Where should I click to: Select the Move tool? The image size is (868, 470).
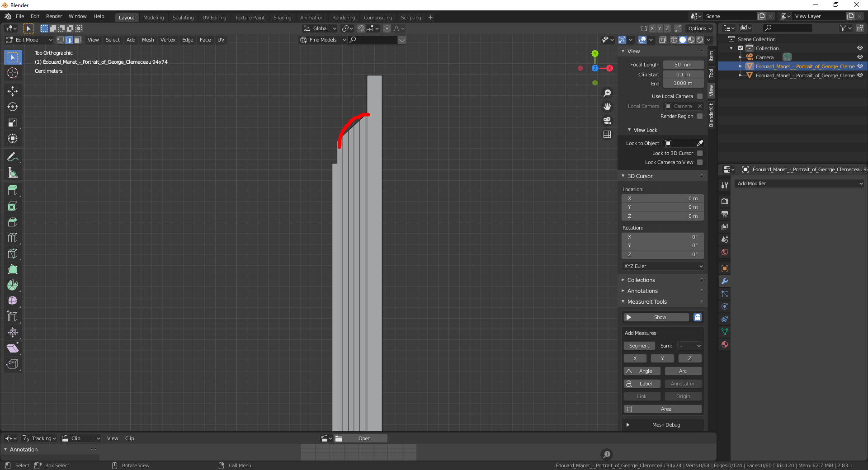coord(13,91)
